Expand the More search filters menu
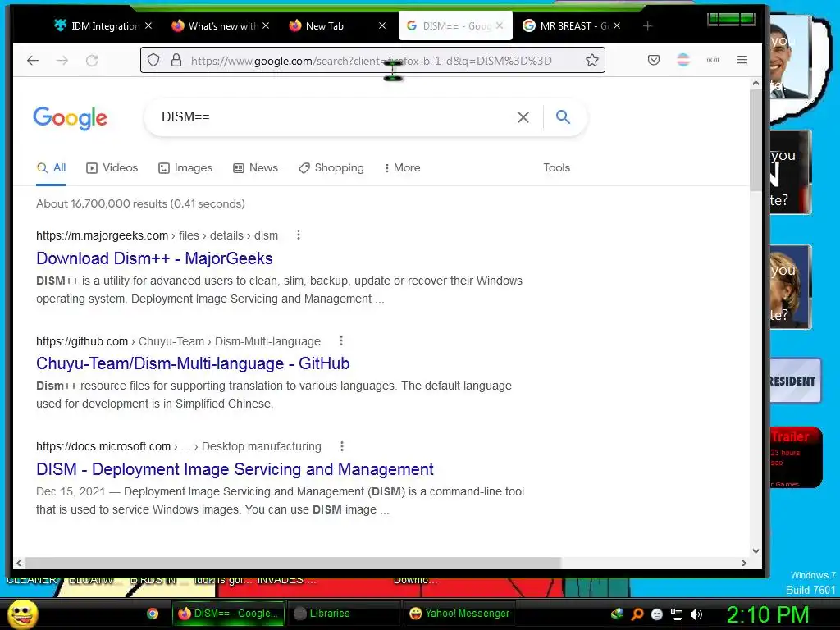This screenshot has width=840, height=630. (x=402, y=167)
